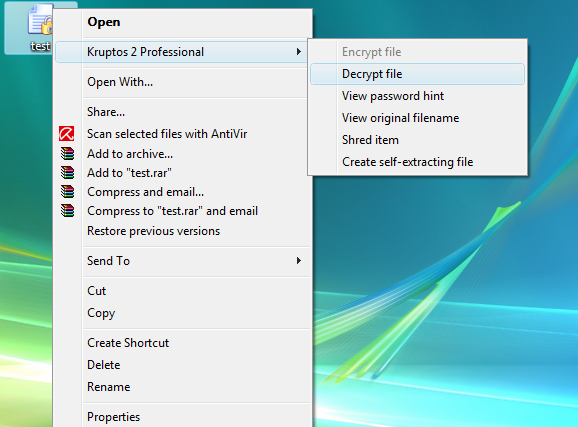Image resolution: width=578 pixels, height=427 pixels.
Task: Select Decrypt file in Kruptos submenu
Action: (x=417, y=74)
